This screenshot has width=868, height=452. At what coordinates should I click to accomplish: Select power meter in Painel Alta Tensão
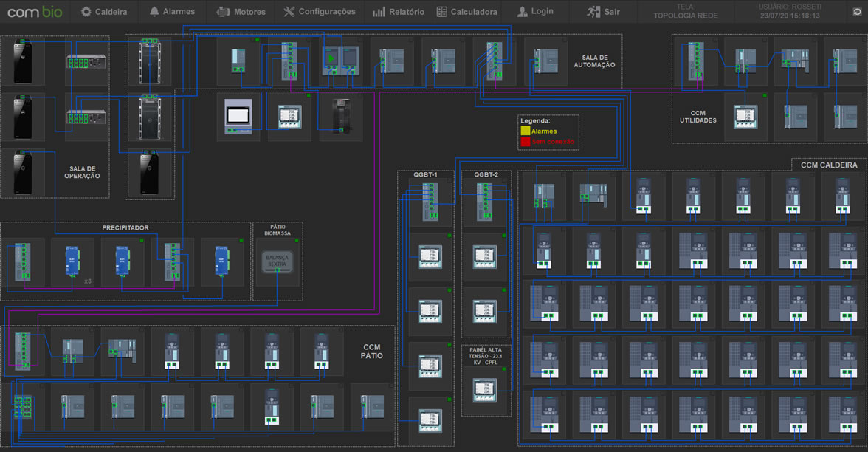tap(486, 389)
